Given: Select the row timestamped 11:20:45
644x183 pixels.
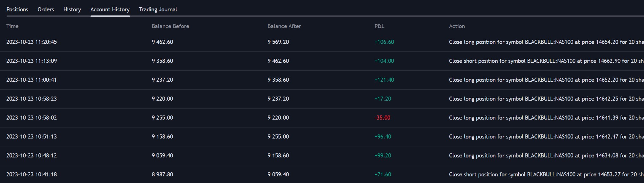Looking at the screenshot, I should click(x=31, y=42).
